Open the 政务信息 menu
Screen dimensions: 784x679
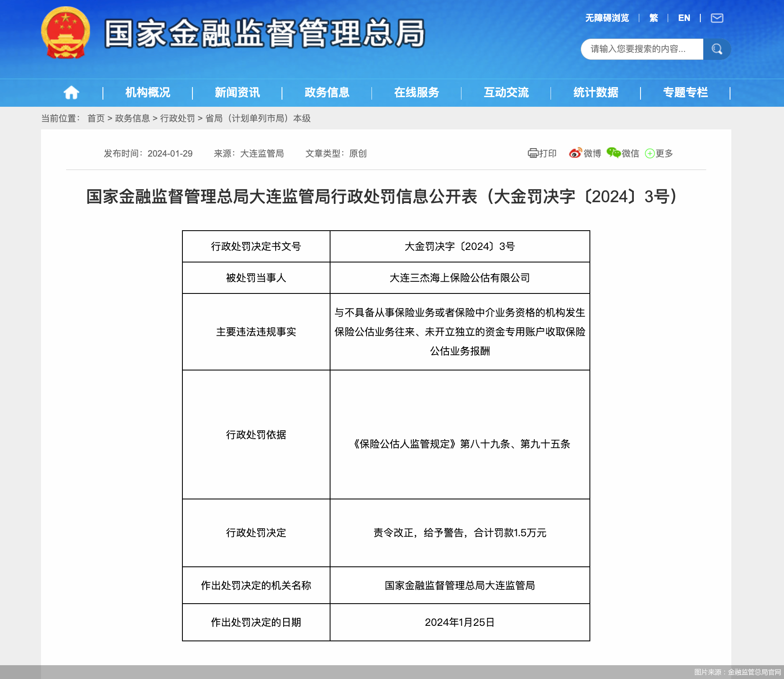tap(327, 93)
